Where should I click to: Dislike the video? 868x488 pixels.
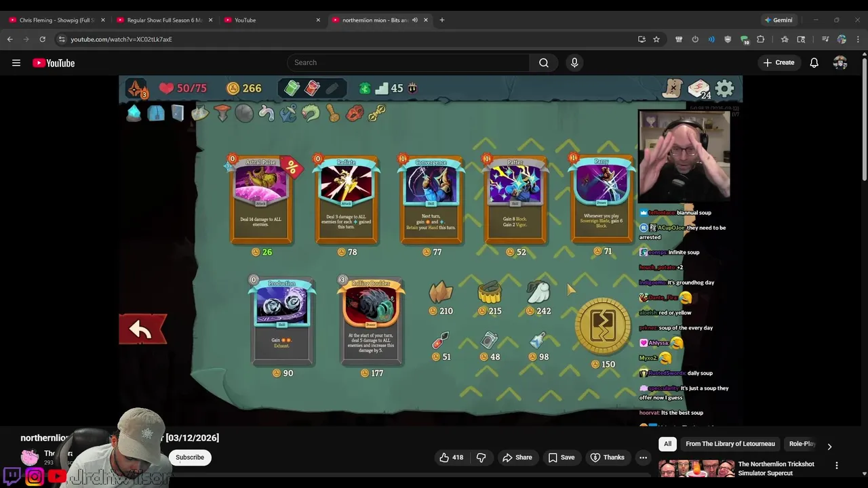coord(481,457)
